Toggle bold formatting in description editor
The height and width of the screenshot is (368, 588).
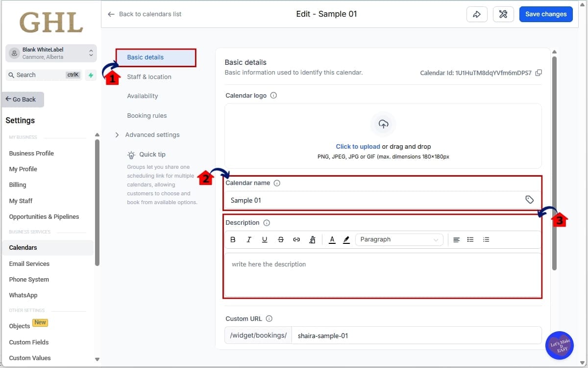point(233,239)
